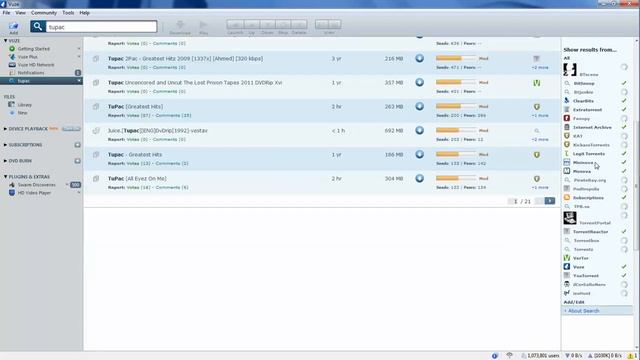The height and width of the screenshot is (360, 640).
Task: Open title link 'Tupac - Greatest Hits'
Action: point(135,155)
